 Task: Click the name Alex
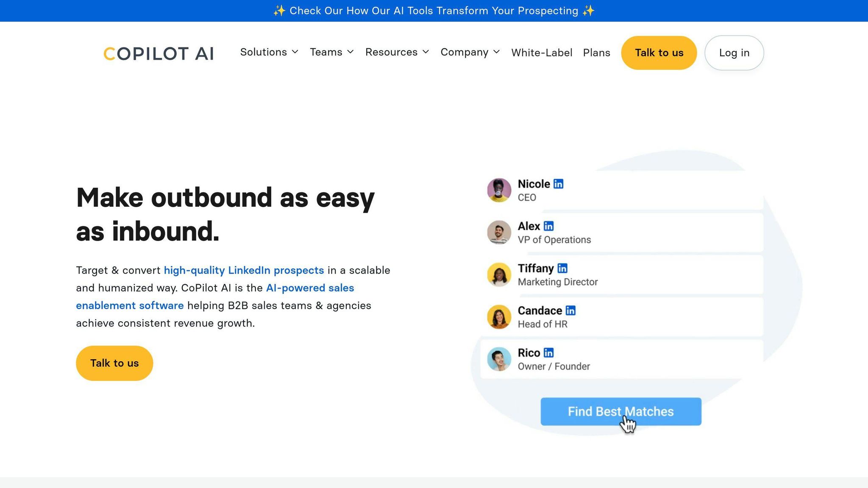[x=529, y=226]
